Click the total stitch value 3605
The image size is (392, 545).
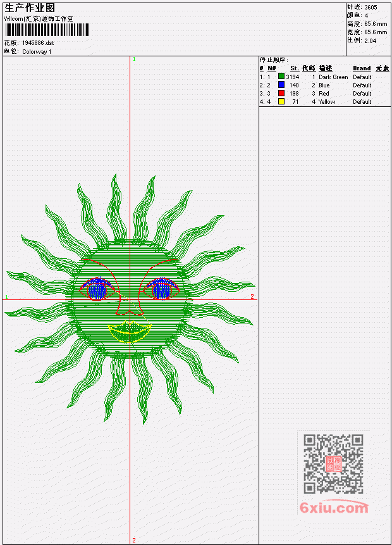click(371, 8)
